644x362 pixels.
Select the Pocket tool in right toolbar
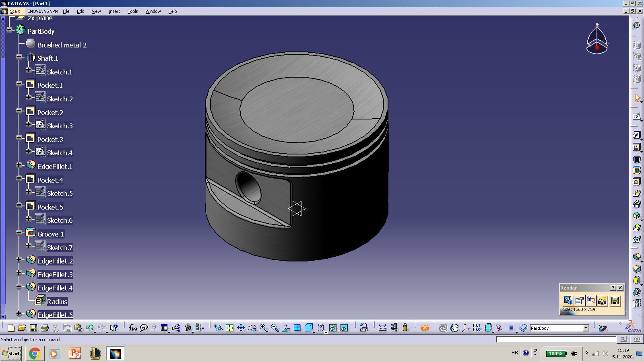[636, 147]
